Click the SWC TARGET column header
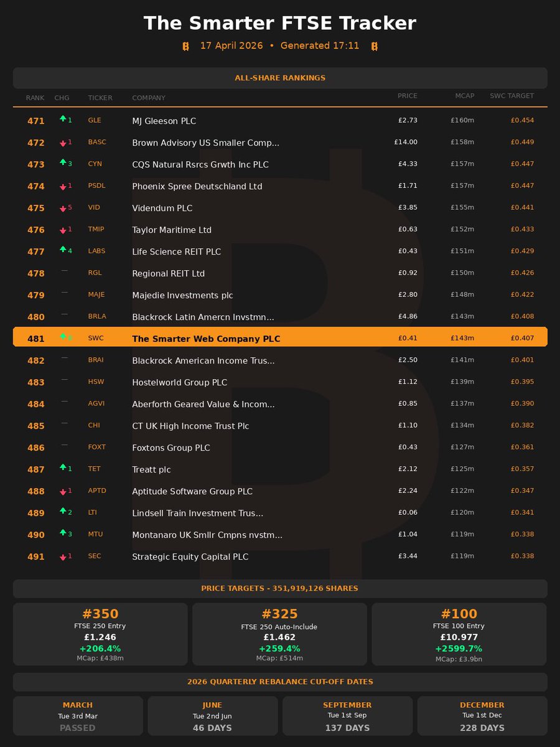The height and width of the screenshot is (747, 560). (511, 96)
